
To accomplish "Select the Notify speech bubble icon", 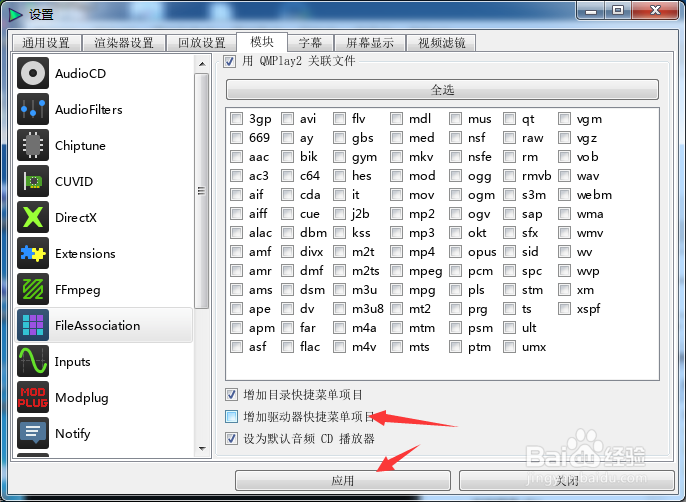I will point(33,433).
